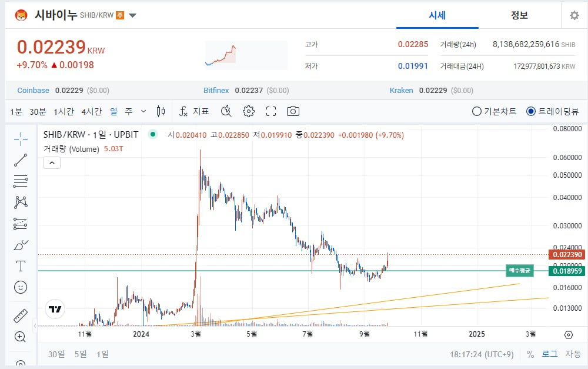Toggle the 로그 log scale
This screenshot has width=588, height=369.
coord(549,354)
